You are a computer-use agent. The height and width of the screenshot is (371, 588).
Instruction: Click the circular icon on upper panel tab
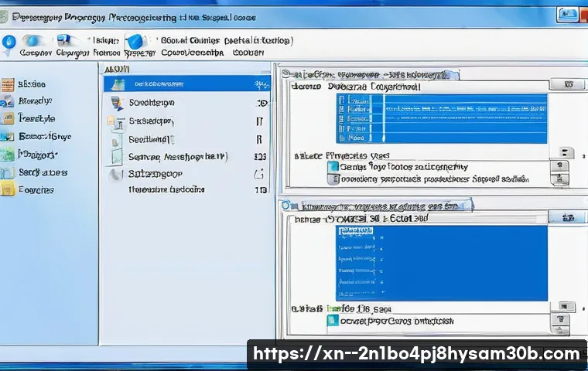pyautogui.click(x=286, y=73)
